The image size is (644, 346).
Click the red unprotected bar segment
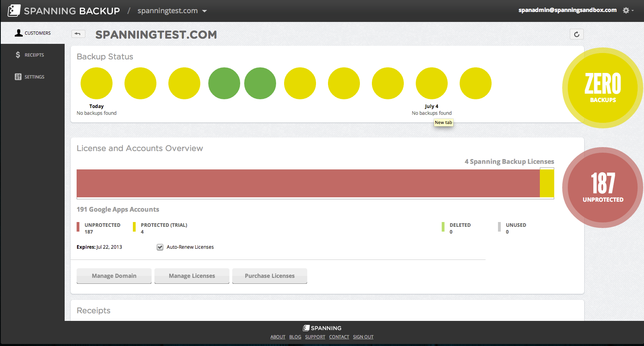308,183
